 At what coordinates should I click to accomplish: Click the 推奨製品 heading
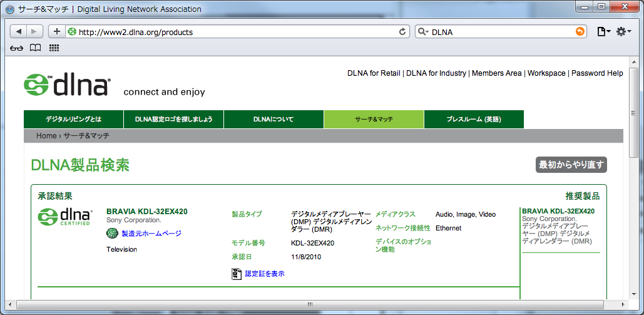583,196
